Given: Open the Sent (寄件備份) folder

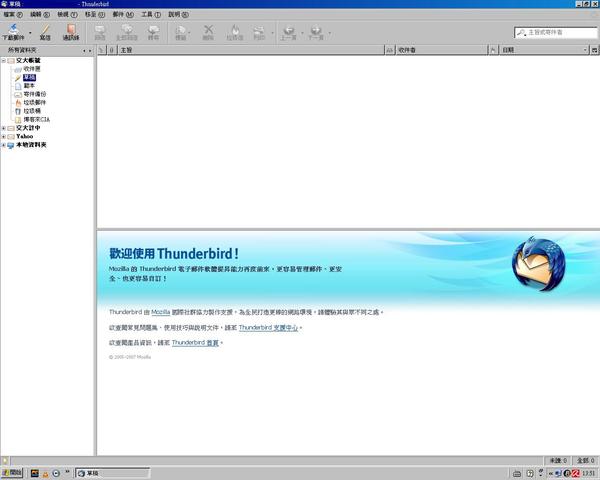Looking at the screenshot, I should [x=34, y=94].
